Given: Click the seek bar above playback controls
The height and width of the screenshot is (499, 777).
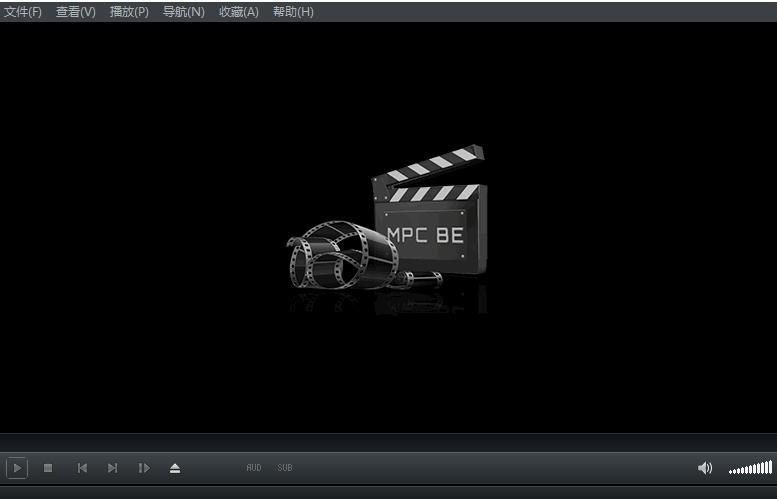Looking at the screenshot, I should pyautogui.click(x=388, y=442).
